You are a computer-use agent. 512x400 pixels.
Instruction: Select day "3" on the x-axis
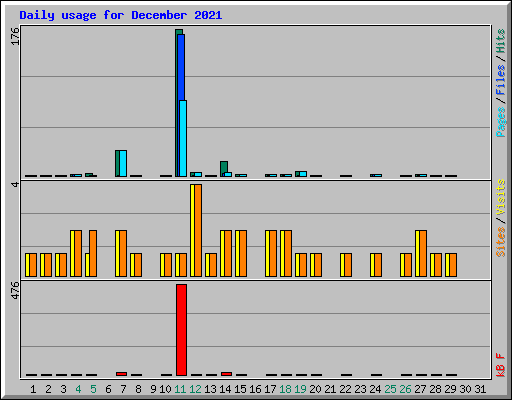pos(63,389)
